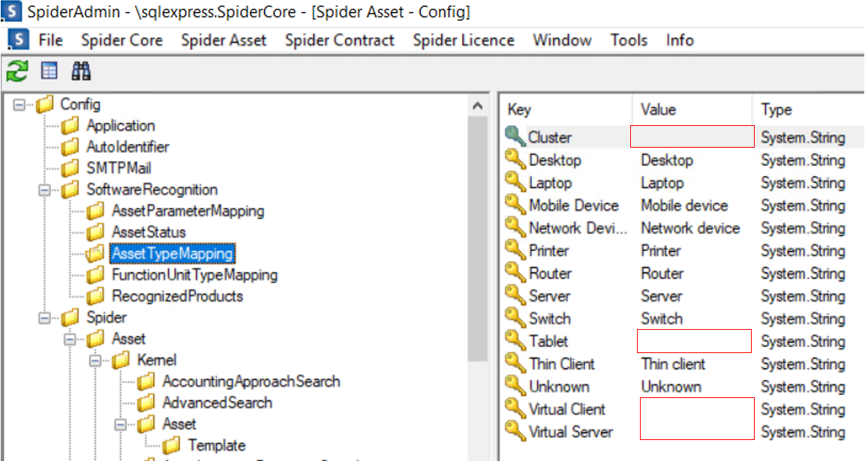Open the Spider Contract menu

(339, 40)
